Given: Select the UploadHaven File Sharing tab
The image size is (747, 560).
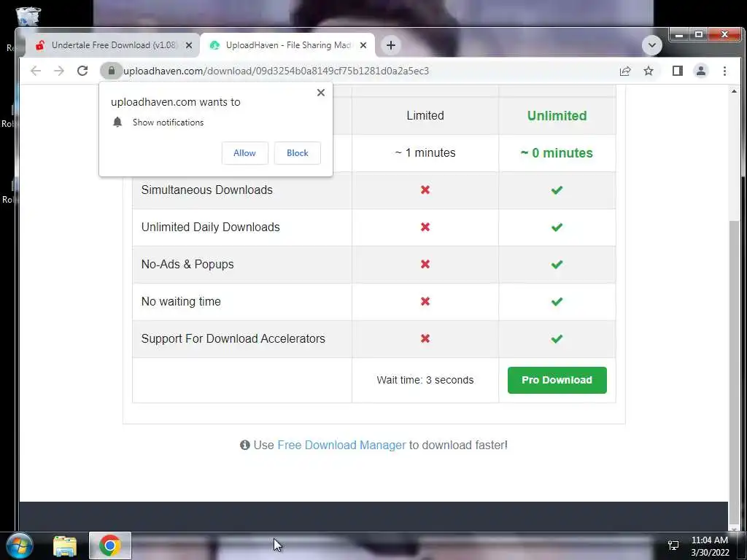Looking at the screenshot, I should click(x=287, y=45).
